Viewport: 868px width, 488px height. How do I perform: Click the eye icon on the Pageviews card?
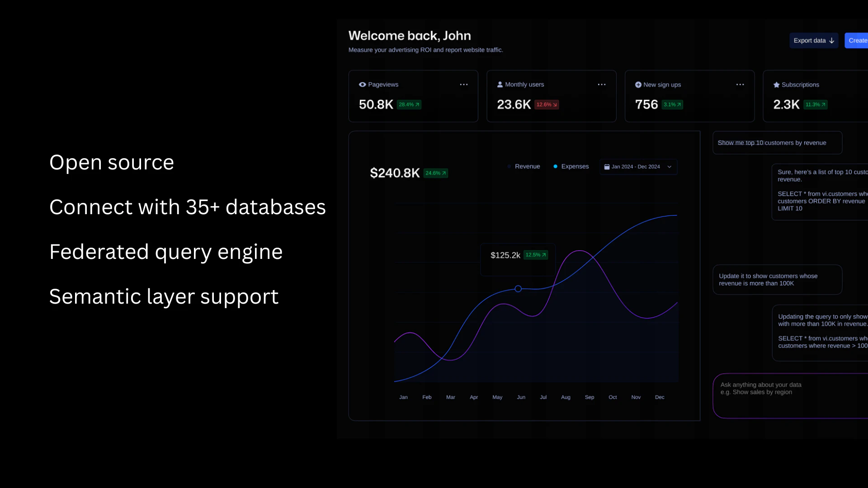pyautogui.click(x=363, y=84)
